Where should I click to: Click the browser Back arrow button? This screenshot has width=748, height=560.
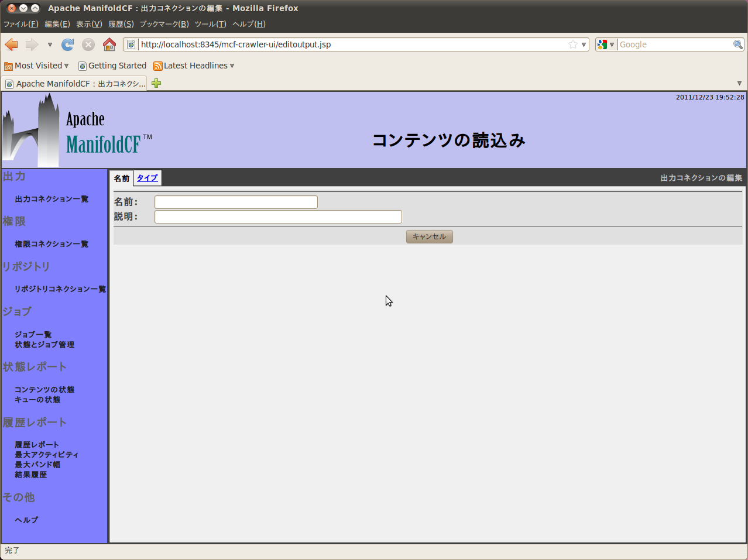point(11,44)
